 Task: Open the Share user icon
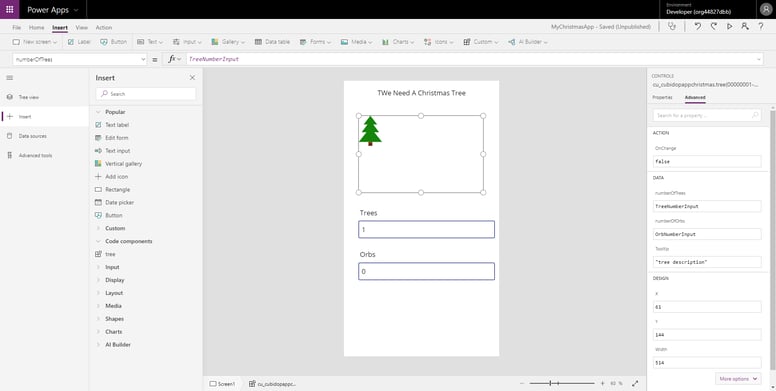(745, 27)
